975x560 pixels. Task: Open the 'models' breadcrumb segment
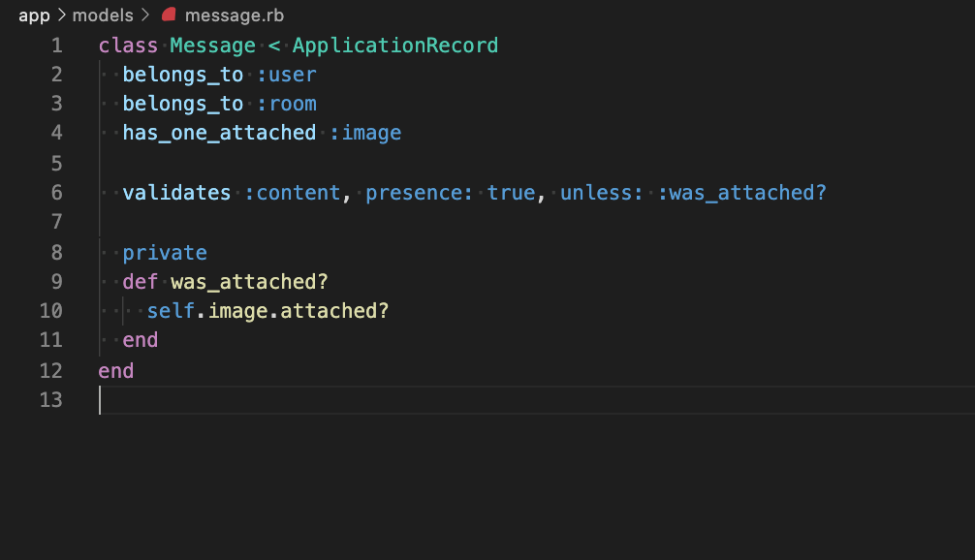pyautogui.click(x=103, y=15)
